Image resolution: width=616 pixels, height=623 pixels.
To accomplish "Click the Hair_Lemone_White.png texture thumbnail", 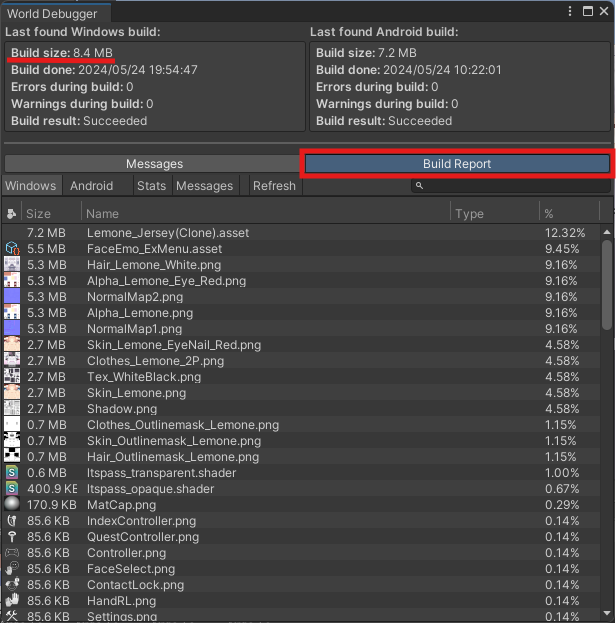I will (12, 265).
